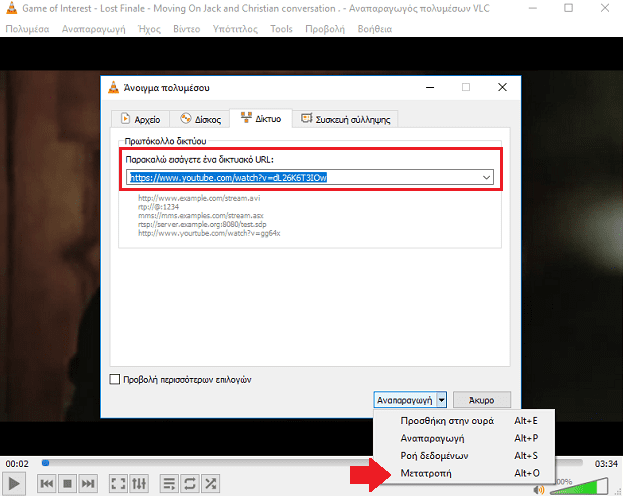Click example http://www.yourtube.com/watch?v=gg64x

click(209, 233)
